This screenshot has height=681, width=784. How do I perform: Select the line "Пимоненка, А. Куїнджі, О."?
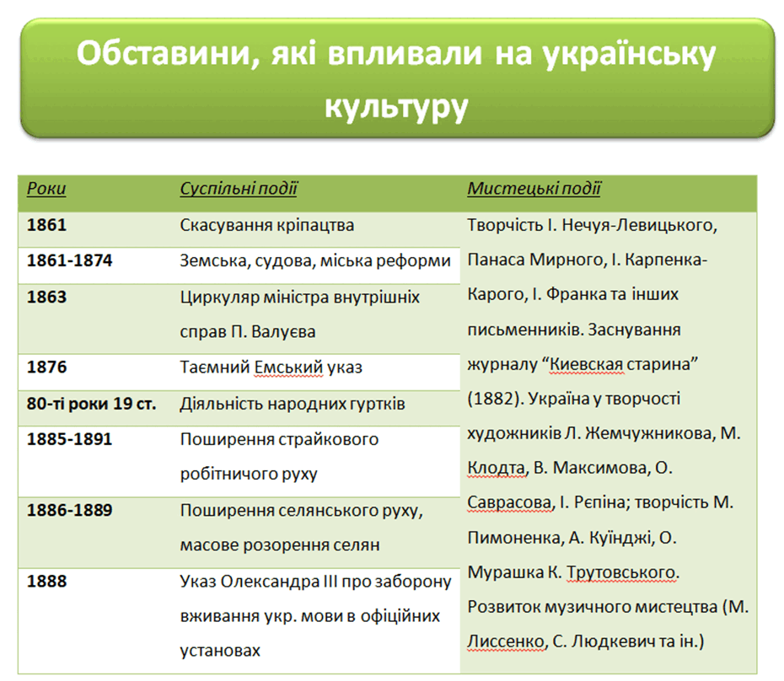[x=572, y=538]
